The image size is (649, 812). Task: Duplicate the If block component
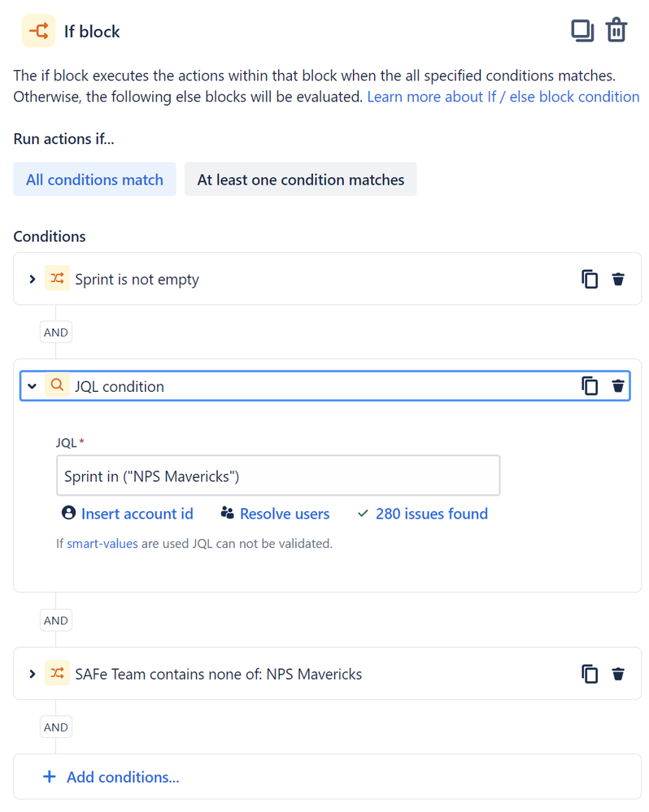click(x=582, y=31)
